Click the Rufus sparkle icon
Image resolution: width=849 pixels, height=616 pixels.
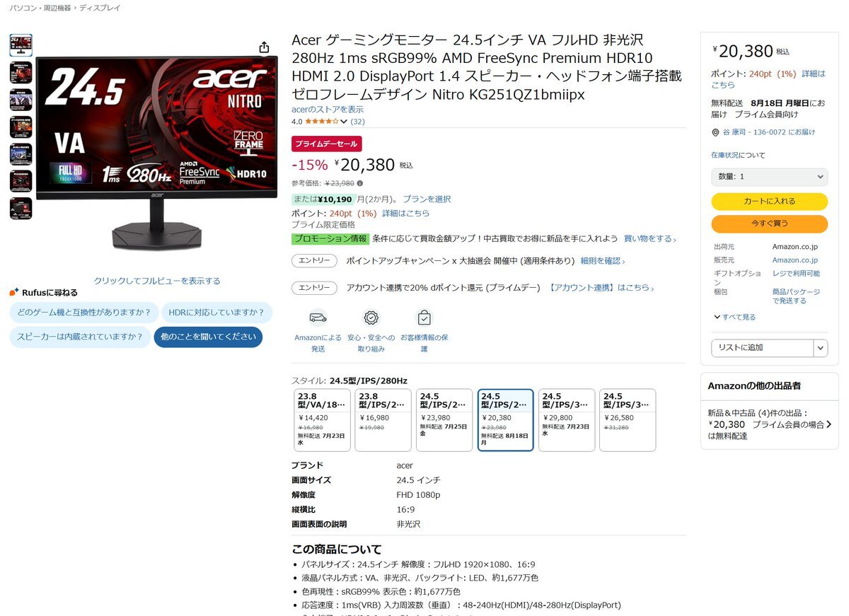tap(14, 292)
